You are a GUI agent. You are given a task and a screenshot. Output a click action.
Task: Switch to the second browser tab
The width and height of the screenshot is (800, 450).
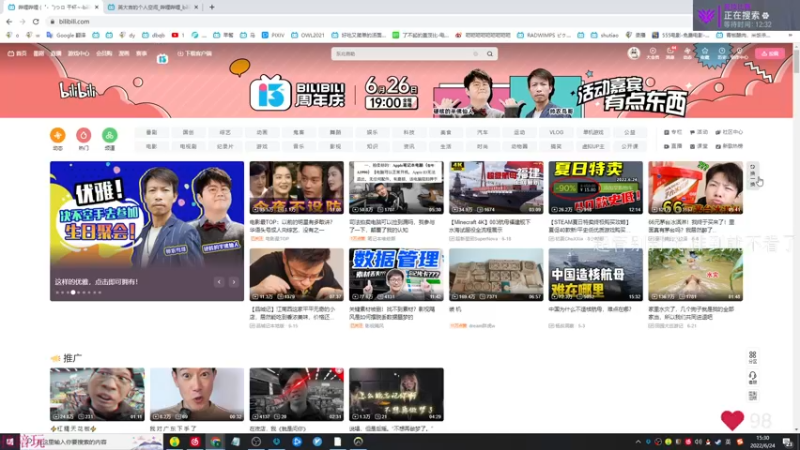[x=153, y=7]
